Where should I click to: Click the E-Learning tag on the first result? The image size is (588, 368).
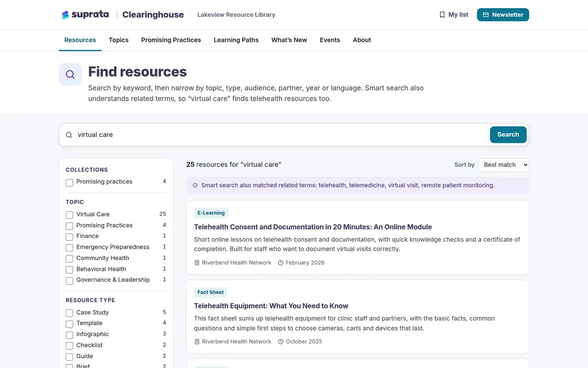(211, 213)
